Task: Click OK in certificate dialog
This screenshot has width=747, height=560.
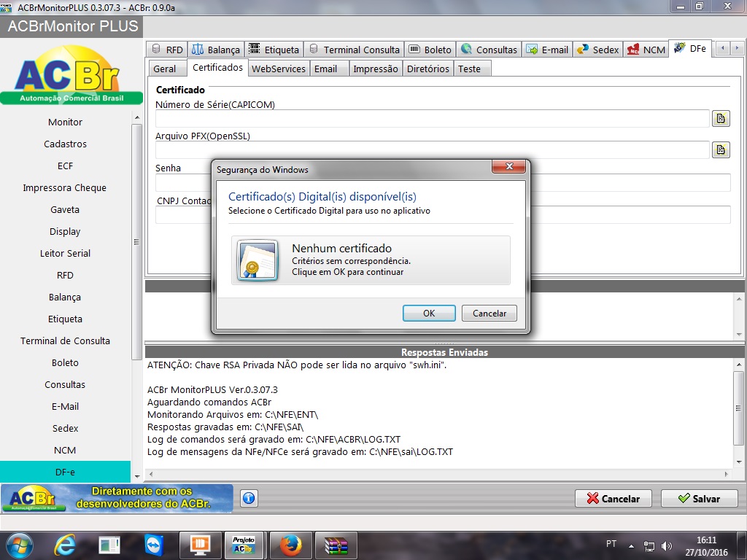Action: 429,313
